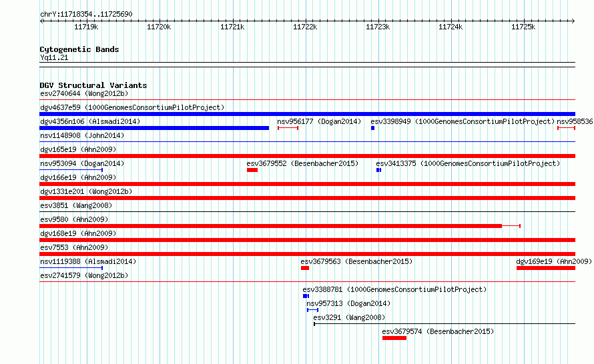This screenshot has width=594, height=364.
Task: Click the 11725k ruler tick label
Action: [x=523, y=27]
